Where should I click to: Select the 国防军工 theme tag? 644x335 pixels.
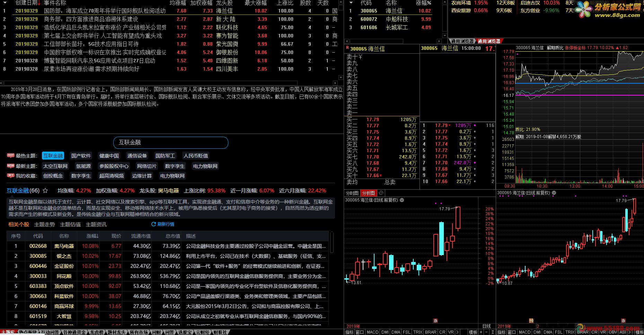point(165,156)
